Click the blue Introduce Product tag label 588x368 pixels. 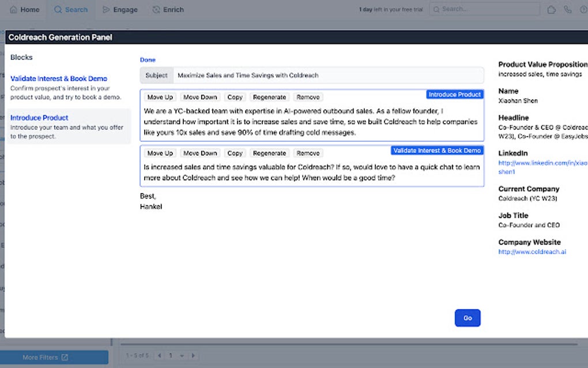click(x=454, y=95)
